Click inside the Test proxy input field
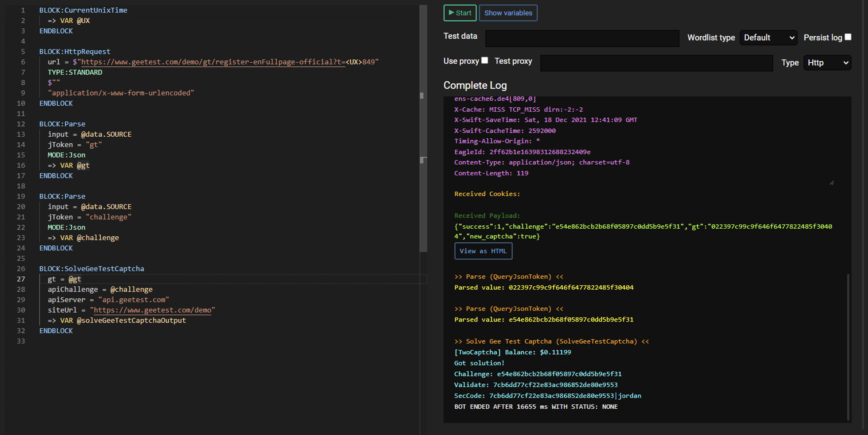The width and height of the screenshot is (868, 435). [x=656, y=63]
